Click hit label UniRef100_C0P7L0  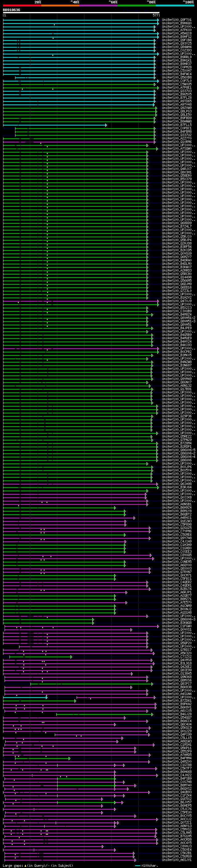click(177, 81)
